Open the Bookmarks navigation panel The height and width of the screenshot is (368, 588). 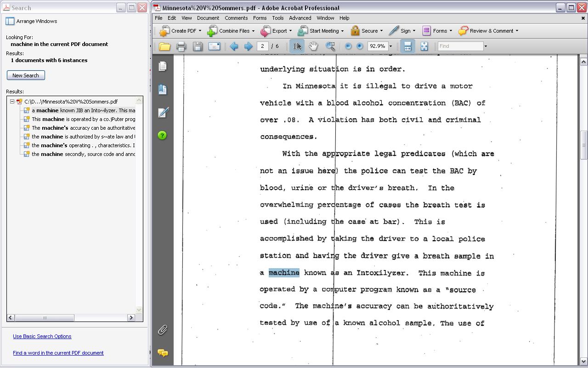(163, 89)
